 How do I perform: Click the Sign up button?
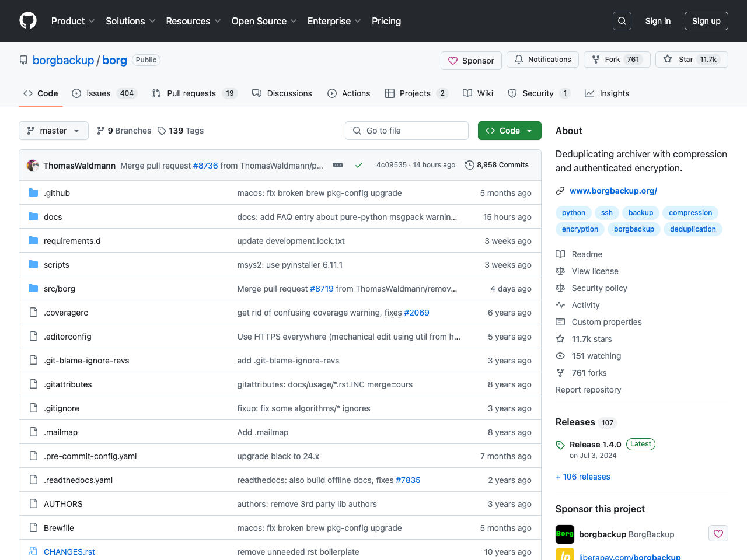[x=706, y=21]
